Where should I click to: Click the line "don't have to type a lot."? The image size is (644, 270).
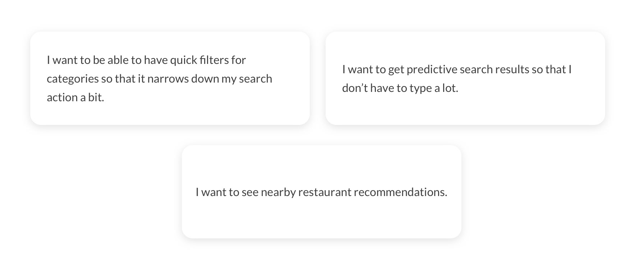pos(400,88)
